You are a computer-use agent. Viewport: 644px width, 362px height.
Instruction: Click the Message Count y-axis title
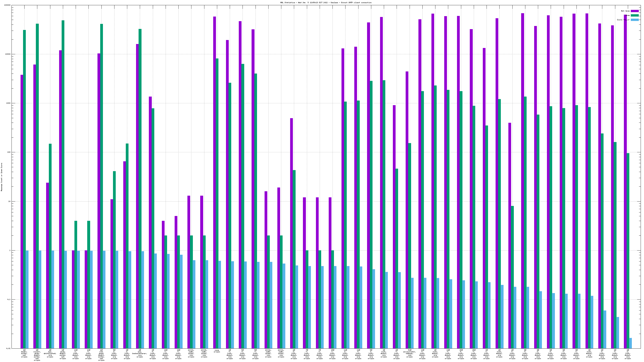tap(1, 177)
